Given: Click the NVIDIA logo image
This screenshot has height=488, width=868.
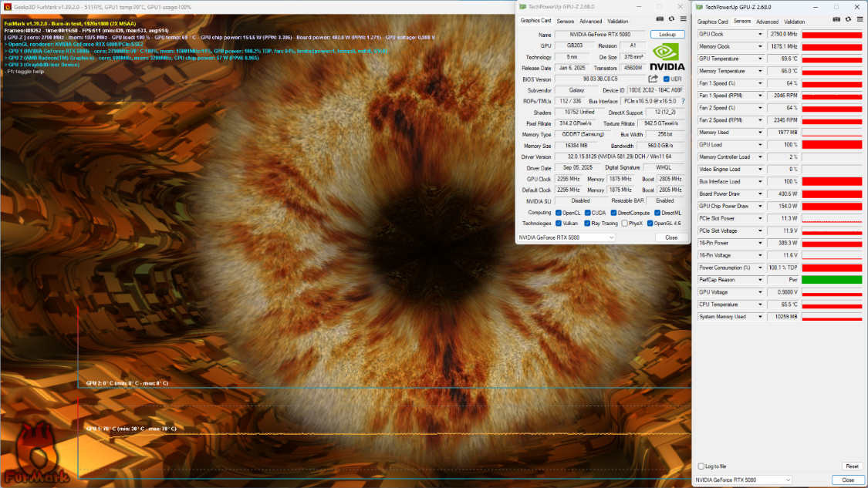Looking at the screenshot, I should click(667, 56).
